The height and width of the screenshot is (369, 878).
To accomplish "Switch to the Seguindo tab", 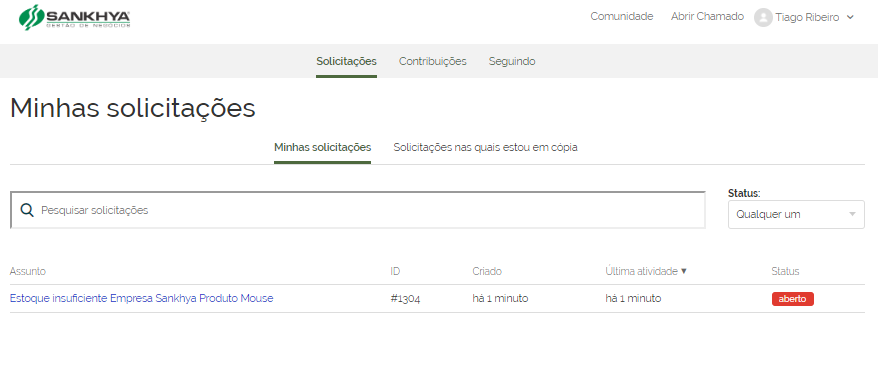I will coord(512,61).
